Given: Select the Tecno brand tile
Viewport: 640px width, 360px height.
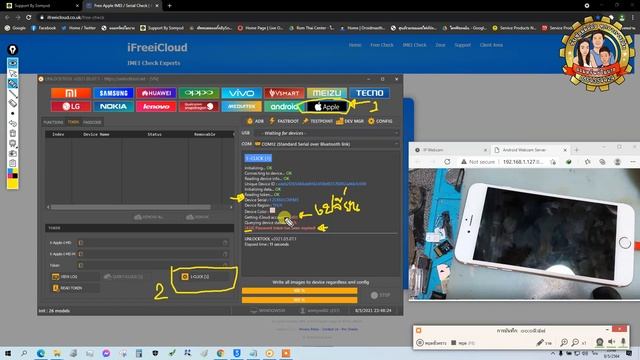Looking at the screenshot, I should 369,93.
